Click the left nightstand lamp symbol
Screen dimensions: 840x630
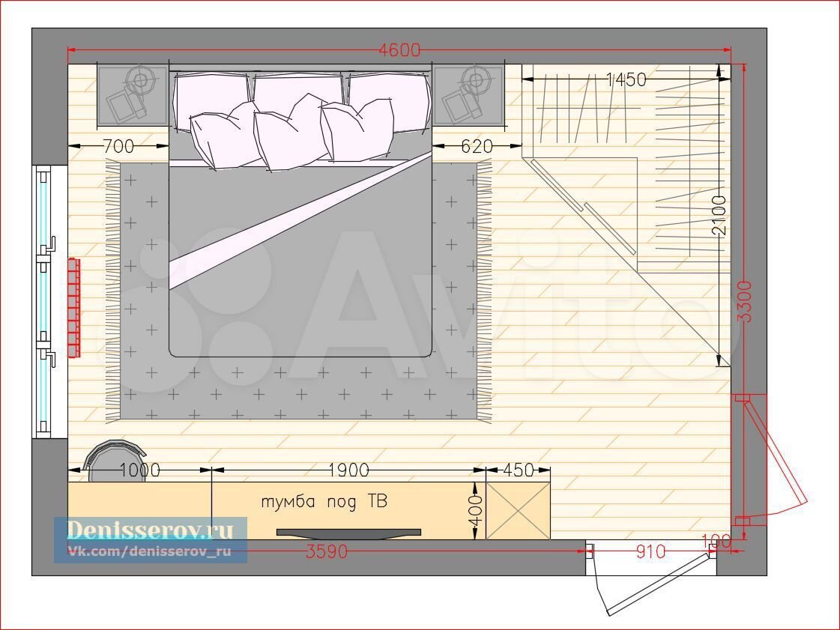tap(139, 78)
